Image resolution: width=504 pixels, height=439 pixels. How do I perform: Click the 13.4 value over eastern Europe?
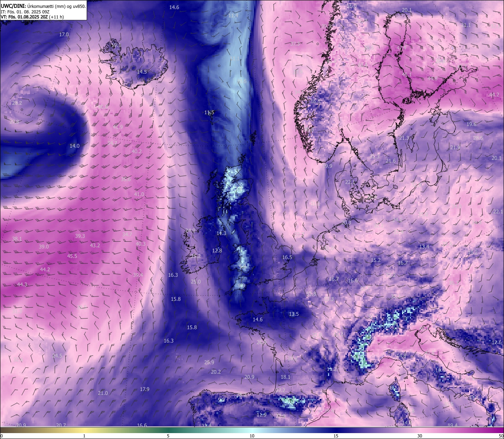[x=424, y=247]
